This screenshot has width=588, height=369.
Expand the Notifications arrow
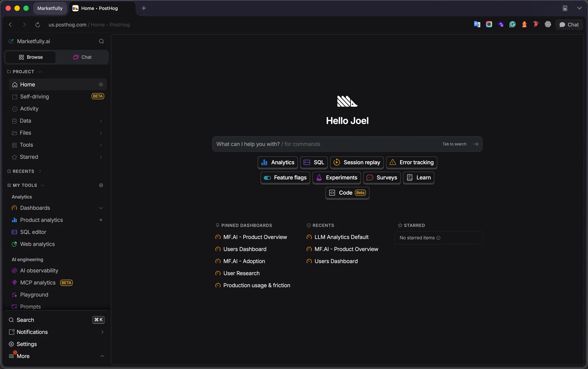pyautogui.click(x=102, y=332)
